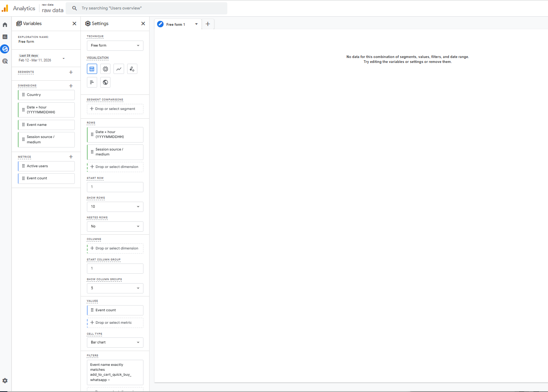Open the Show Rows dropdown

tap(115, 207)
